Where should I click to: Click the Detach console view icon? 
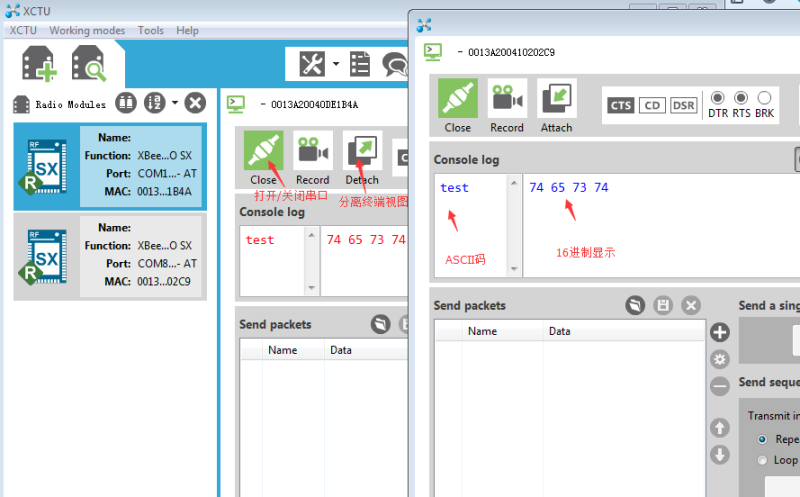coord(362,158)
